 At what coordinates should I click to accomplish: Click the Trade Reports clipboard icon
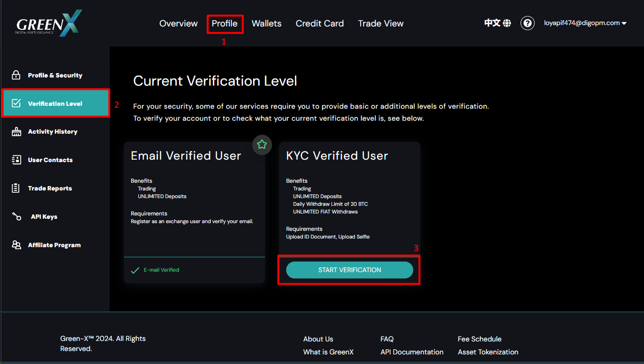(16, 188)
